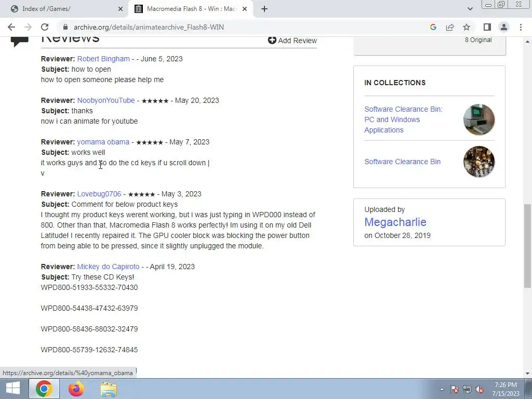Click the subject text 'Try these CD Keys!'

point(103,277)
